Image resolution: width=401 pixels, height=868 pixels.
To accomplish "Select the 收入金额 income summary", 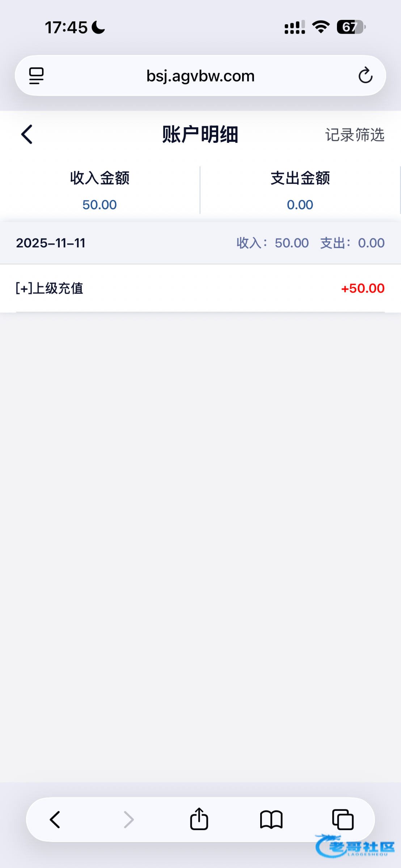I will [x=100, y=190].
